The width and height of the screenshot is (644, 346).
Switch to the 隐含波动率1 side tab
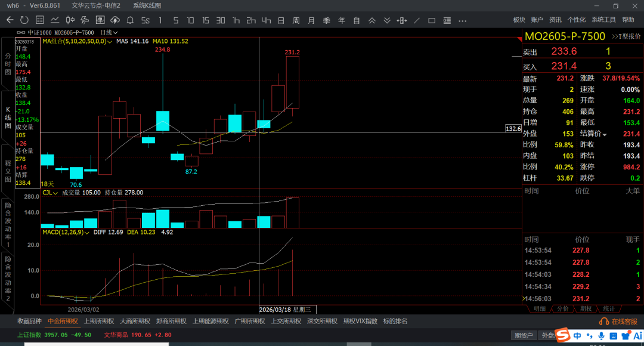point(8,225)
